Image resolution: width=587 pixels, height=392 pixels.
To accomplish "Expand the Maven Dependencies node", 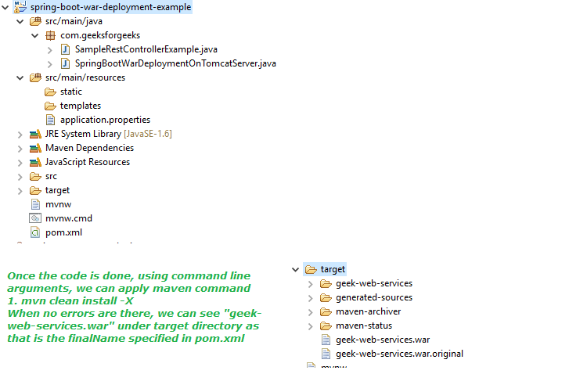I will (x=20, y=149).
